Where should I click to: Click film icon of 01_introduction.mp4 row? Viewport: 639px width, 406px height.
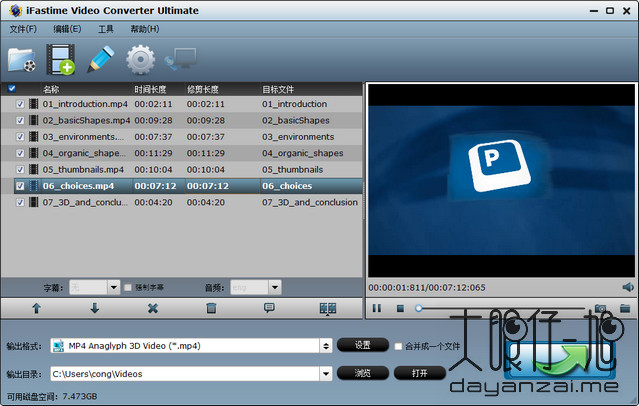[34, 104]
